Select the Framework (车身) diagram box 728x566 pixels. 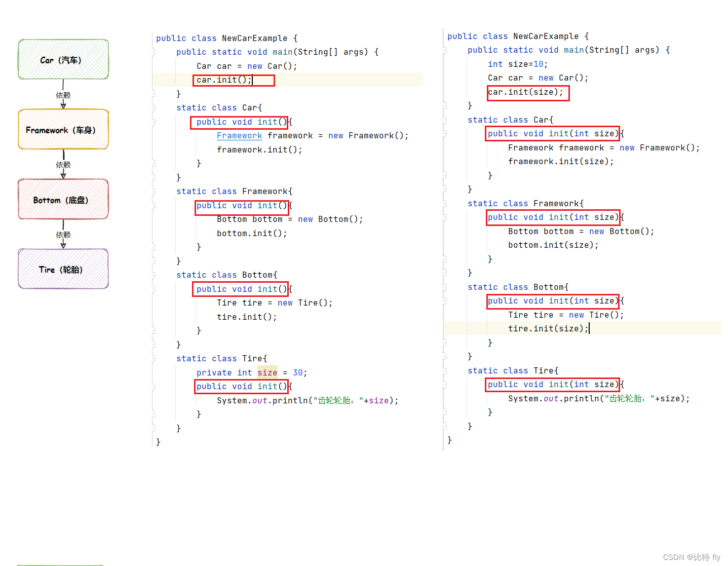(63, 129)
